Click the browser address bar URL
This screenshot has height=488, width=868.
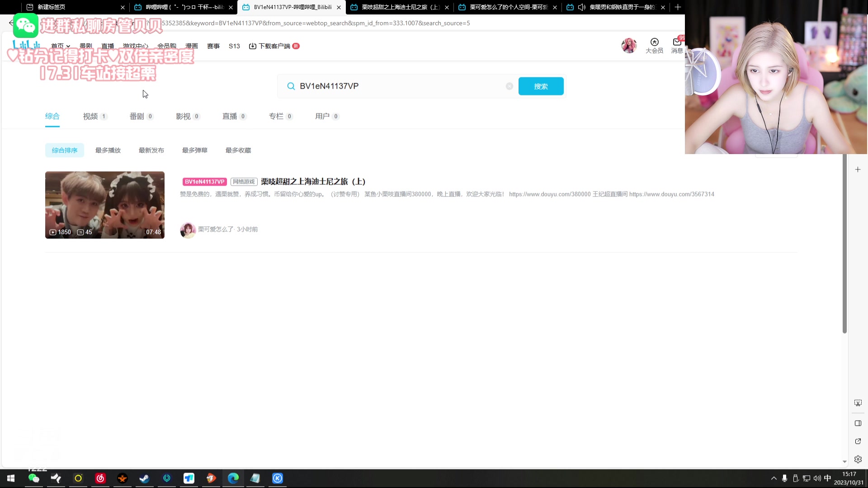point(316,23)
